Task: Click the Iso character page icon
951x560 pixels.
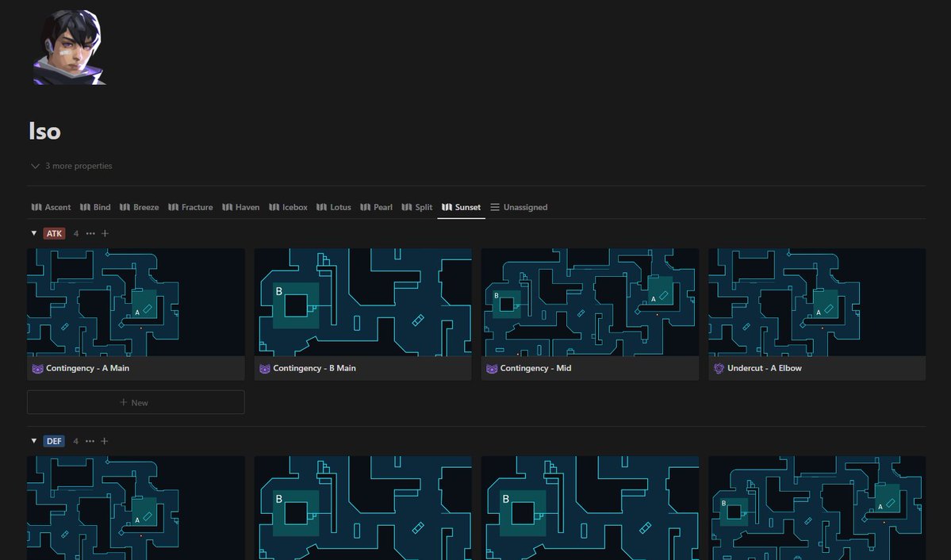Action: tap(69, 48)
